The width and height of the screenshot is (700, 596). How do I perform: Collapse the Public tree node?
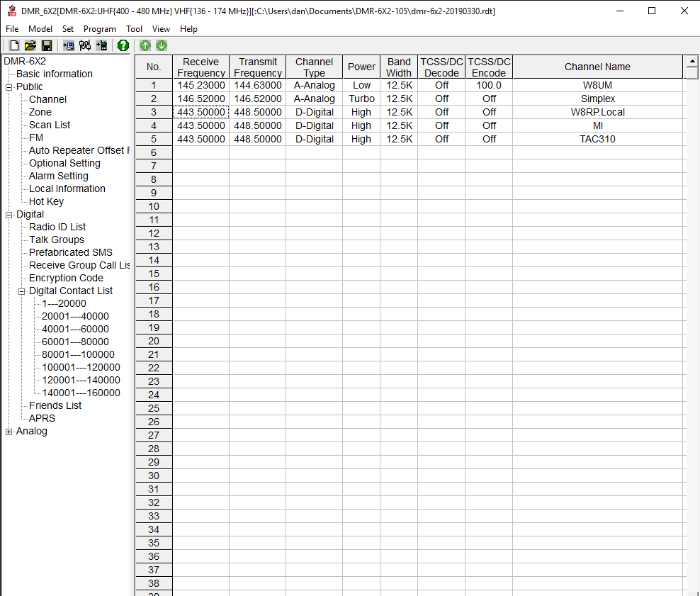(x=9, y=87)
